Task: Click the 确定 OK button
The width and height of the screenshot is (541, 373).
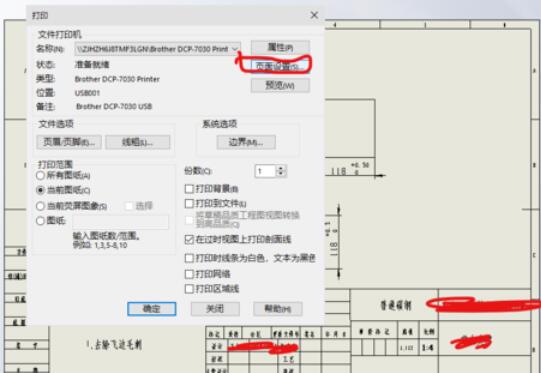Action: pos(151,309)
